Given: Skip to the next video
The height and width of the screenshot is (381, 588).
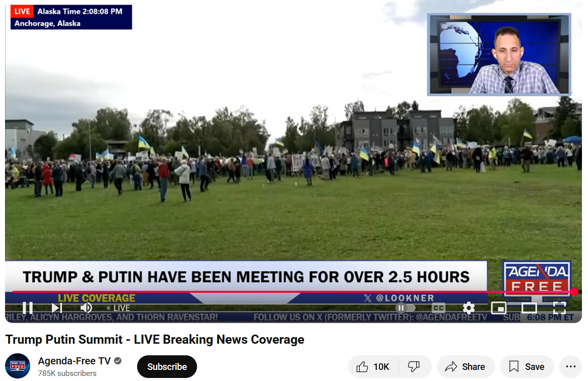Looking at the screenshot, I should [x=56, y=308].
